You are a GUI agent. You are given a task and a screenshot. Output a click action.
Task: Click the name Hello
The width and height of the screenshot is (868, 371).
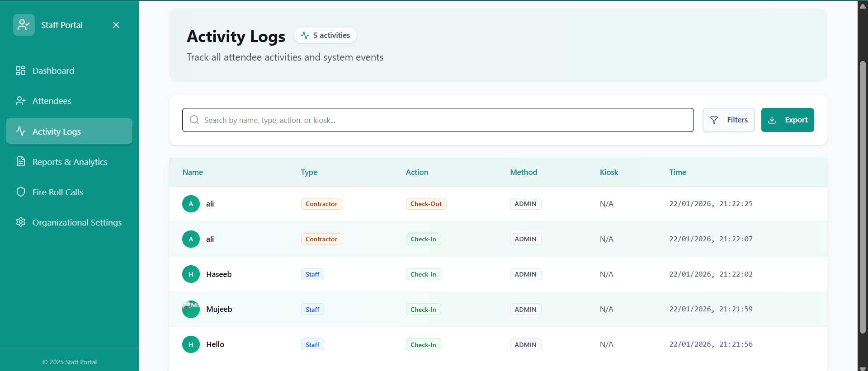(x=215, y=344)
